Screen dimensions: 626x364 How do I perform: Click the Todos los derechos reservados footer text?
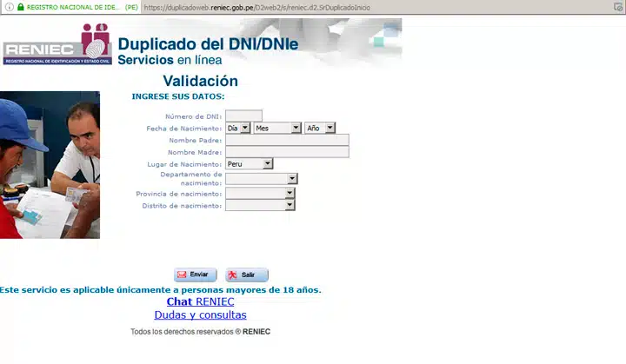pos(201,332)
